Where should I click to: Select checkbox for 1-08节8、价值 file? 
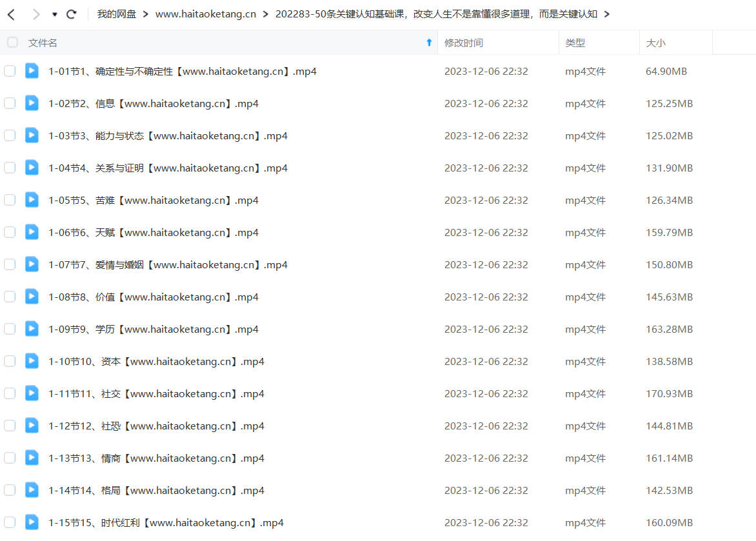tap(10, 297)
